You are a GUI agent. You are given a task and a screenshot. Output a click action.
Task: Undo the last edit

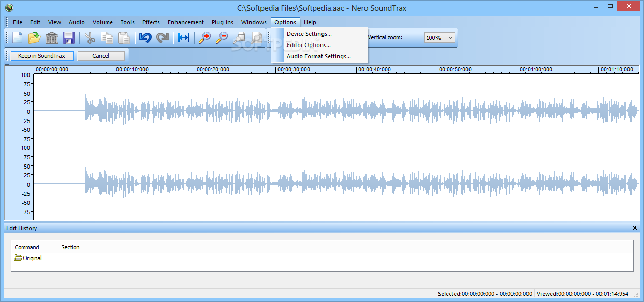coord(145,38)
